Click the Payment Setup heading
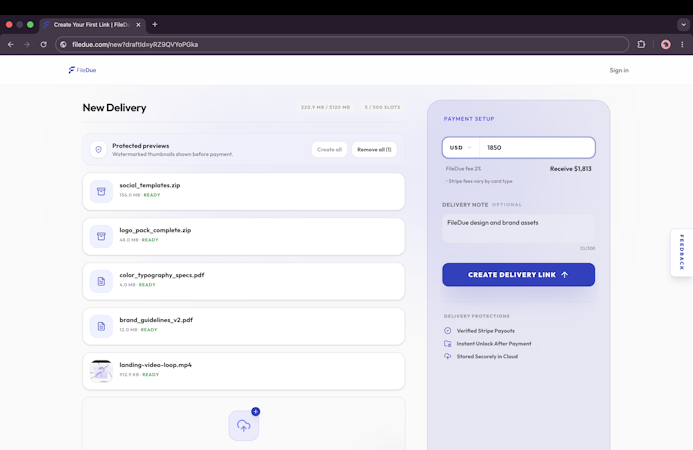The height and width of the screenshot is (450, 693). (x=469, y=119)
